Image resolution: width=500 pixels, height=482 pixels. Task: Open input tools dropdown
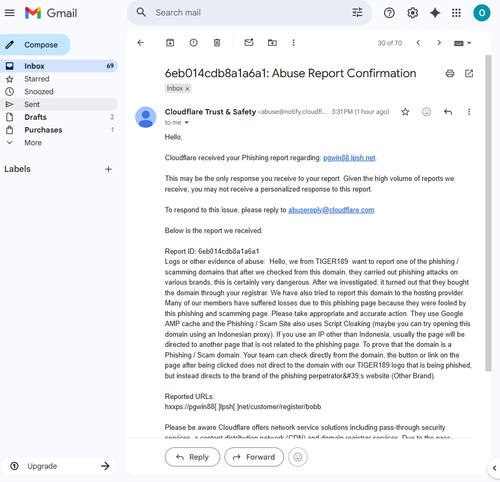point(462,43)
